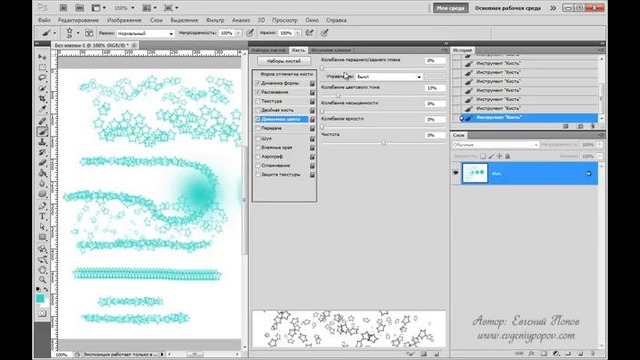Toggle the Brush panel button in options bar

[x=89, y=33]
